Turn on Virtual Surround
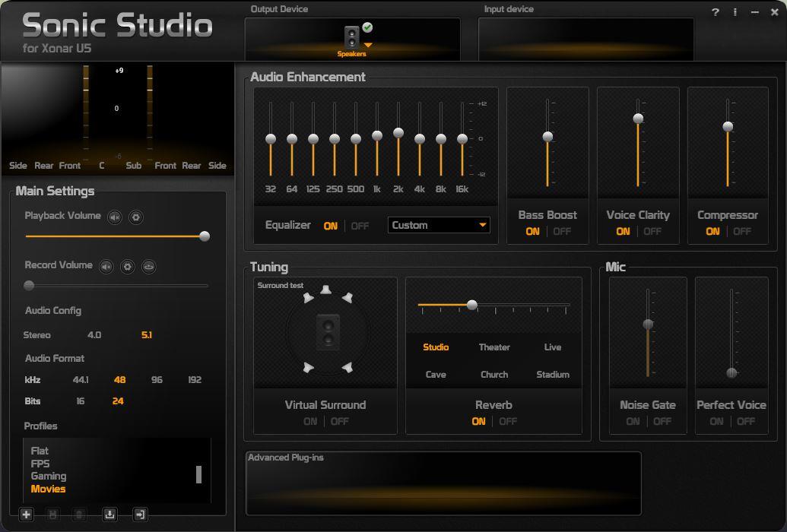 click(310, 421)
